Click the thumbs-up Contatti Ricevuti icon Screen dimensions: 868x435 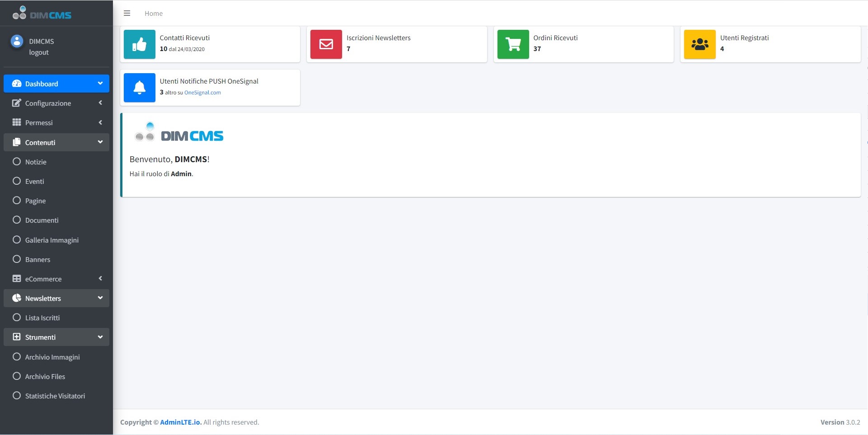click(140, 44)
